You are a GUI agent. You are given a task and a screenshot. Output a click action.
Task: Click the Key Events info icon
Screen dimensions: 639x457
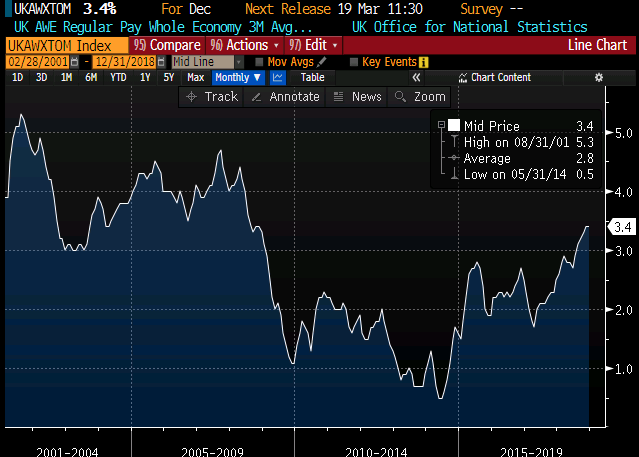click(x=424, y=62)
